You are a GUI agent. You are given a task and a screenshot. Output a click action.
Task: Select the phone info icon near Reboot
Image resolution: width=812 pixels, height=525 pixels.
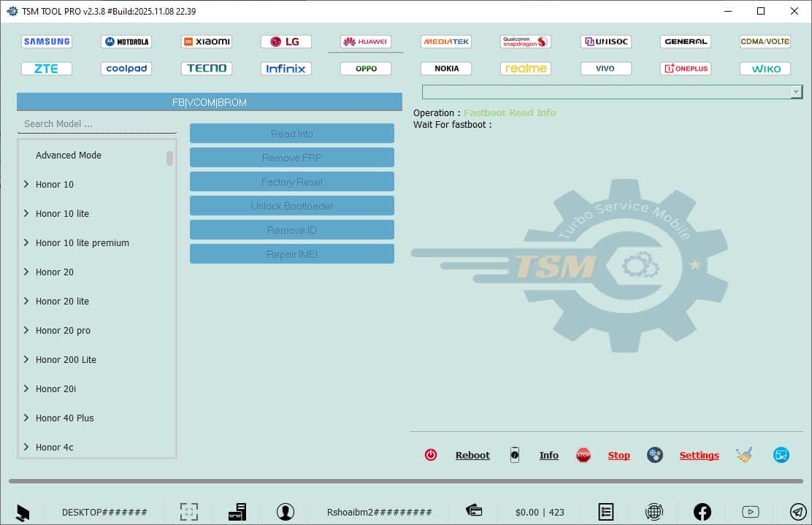(x=515, y=454)
